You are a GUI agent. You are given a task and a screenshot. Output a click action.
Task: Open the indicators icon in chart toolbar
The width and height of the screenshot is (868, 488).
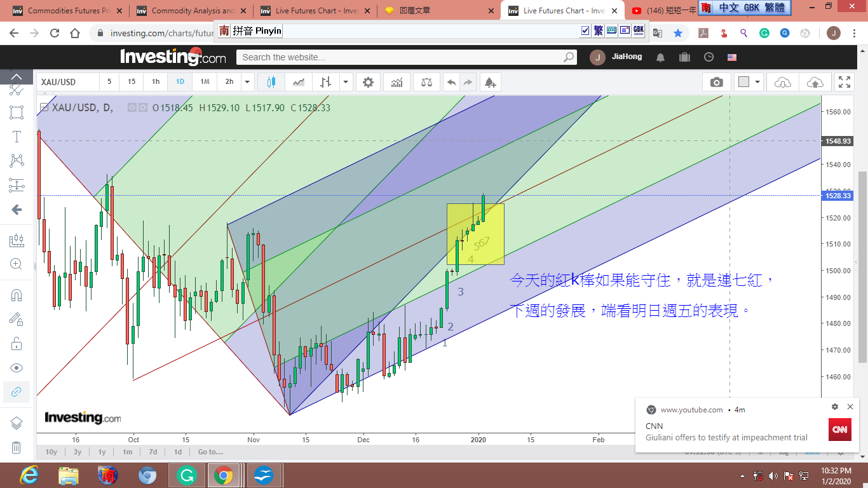point(397,82)
